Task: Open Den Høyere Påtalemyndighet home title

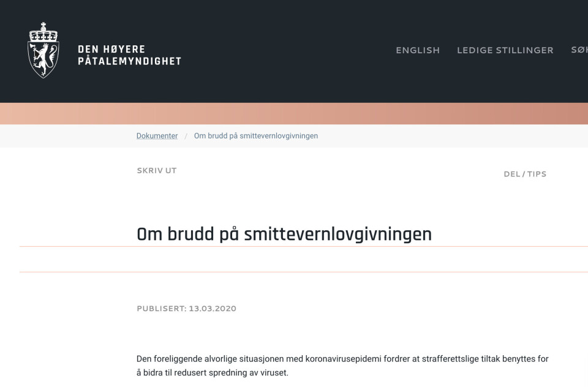Action: pyautogui.click(x=129, y=55)
